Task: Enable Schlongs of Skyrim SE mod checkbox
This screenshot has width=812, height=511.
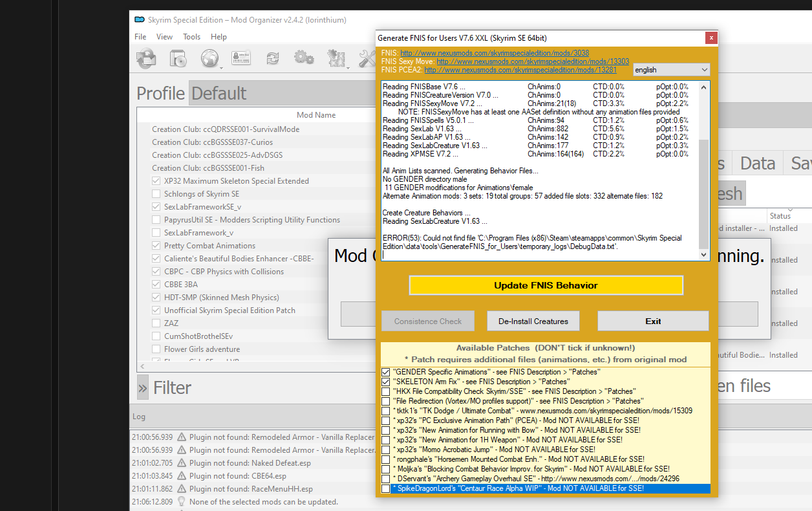Action: click(x=156, y=194)
